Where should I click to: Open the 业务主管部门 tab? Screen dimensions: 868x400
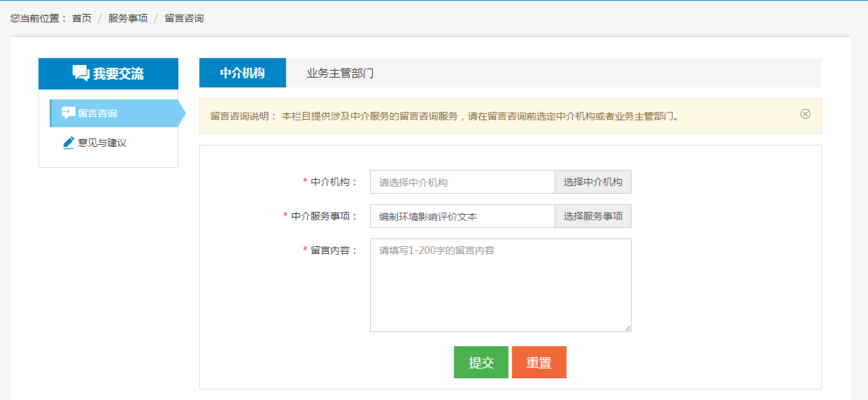tap(340, 73)
